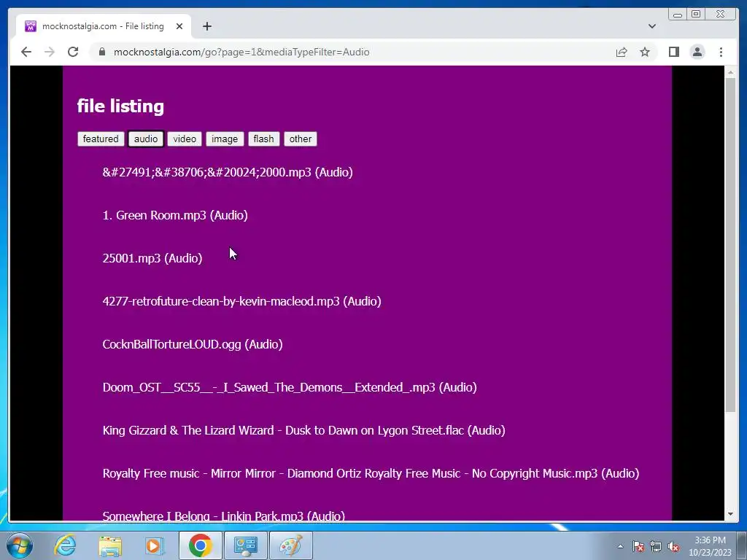The height and width of the screenshot is (560, 747).
Task: Click the scrollbar up arrow
Action: pos(730,72)
